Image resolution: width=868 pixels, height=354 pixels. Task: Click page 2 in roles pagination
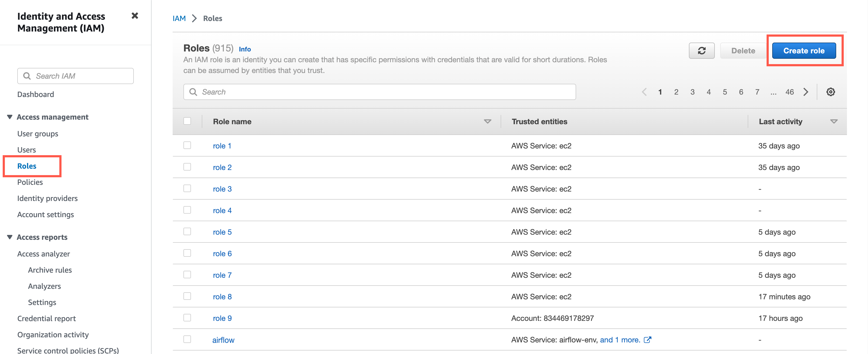tap(676, 91)
